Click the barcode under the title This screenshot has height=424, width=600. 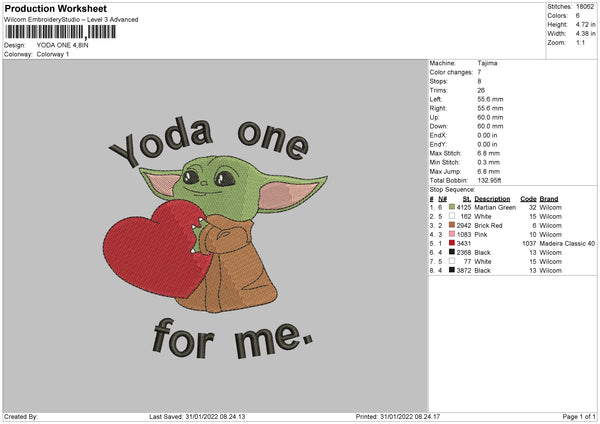point(60,32)
